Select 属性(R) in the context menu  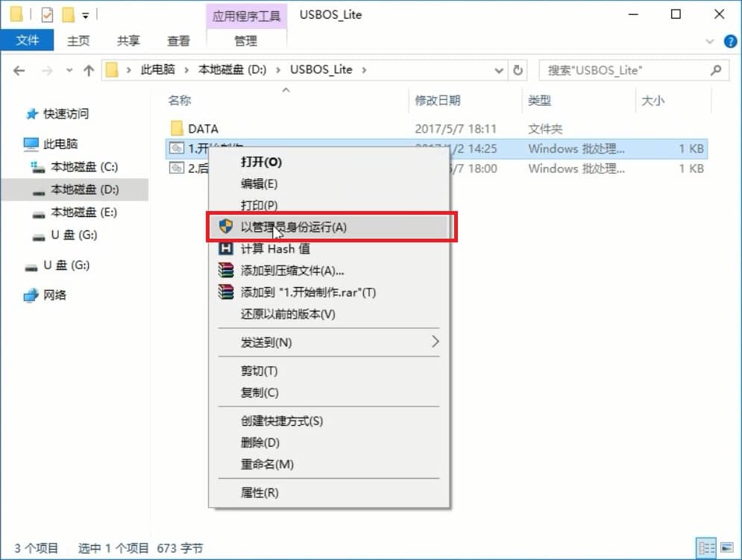point(260,492)
